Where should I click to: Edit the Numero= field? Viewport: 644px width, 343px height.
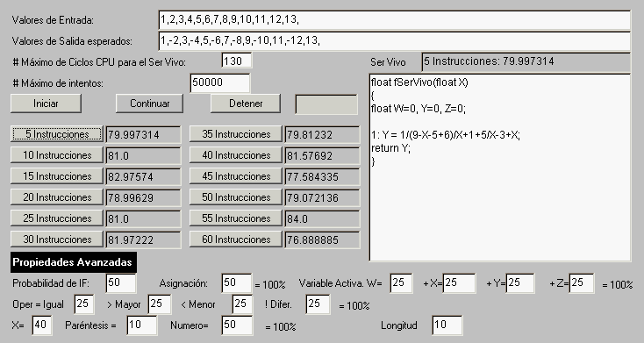coord(237,325)
